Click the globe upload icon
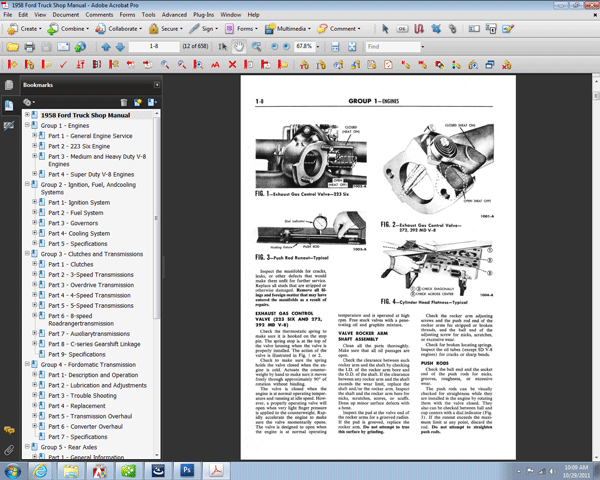600x480 pixels. point(80,47)
